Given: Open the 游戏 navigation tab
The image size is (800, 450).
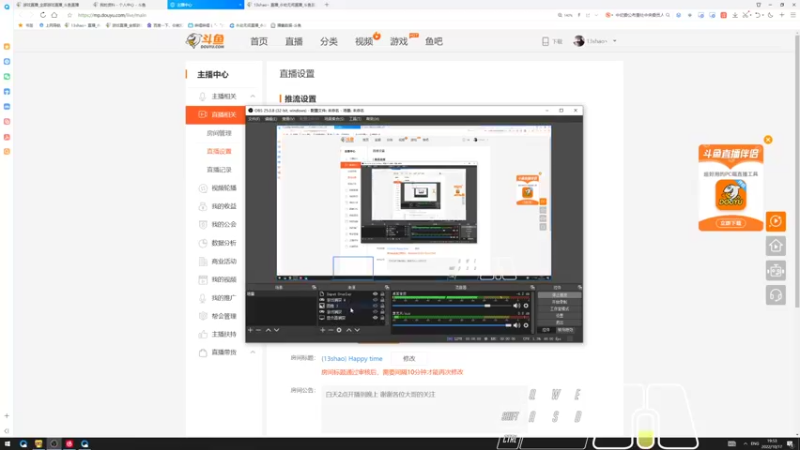Looking at the screenshot, I should point(399,41).
